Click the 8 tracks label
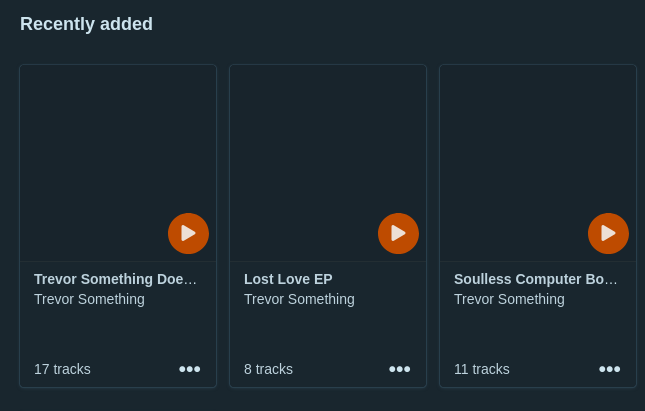 tap(268, 369)
